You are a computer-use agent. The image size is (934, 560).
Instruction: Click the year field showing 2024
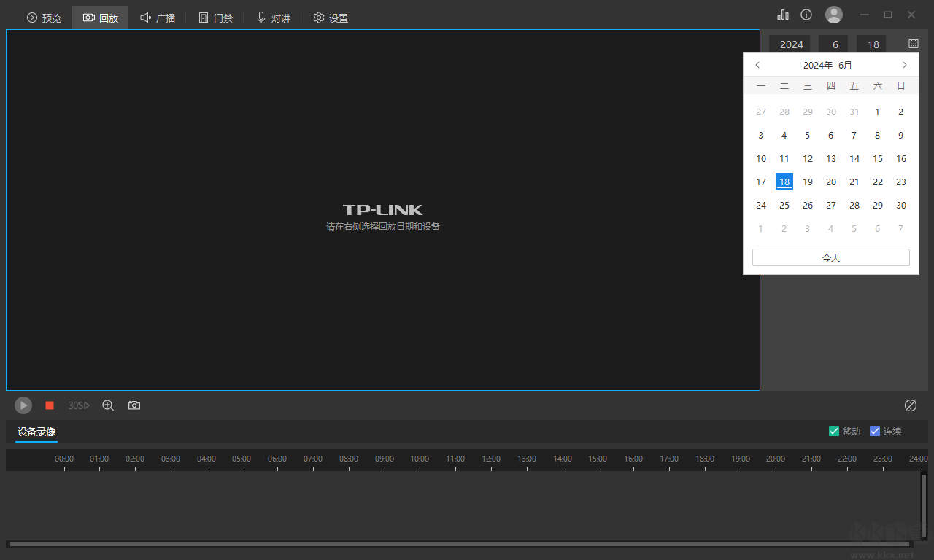click(791, 44)
